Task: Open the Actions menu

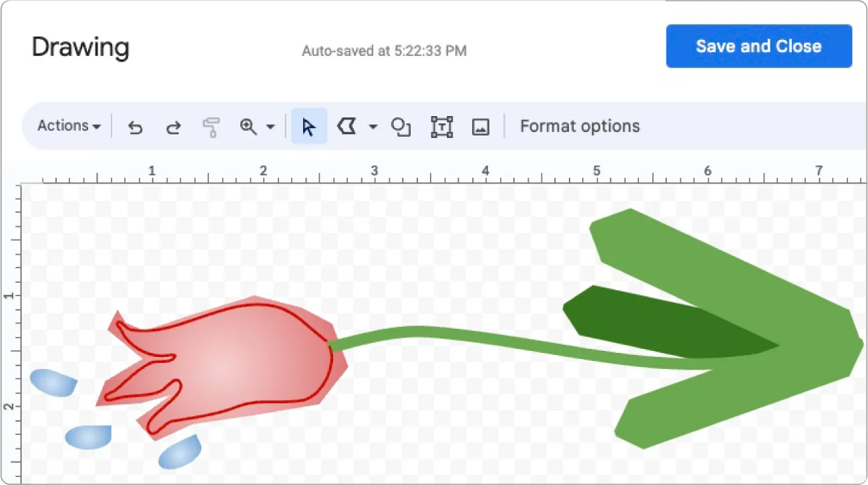Action: click(67, 126)
